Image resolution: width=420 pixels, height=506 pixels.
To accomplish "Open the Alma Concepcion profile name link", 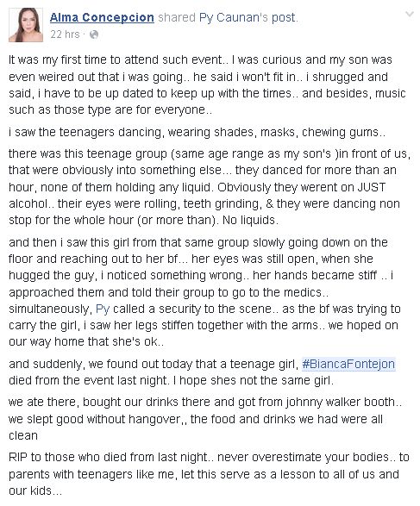I will [102, 17].
